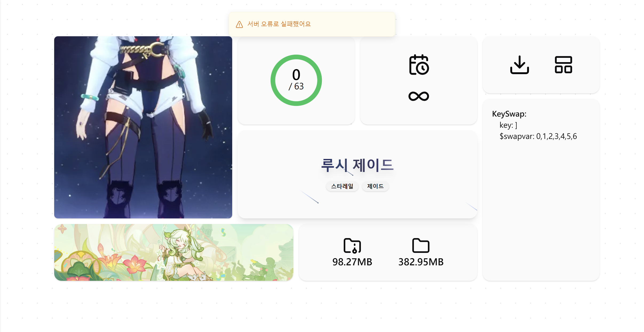Open the plain folder icon
644x332 pixels.
click(421, 245)
